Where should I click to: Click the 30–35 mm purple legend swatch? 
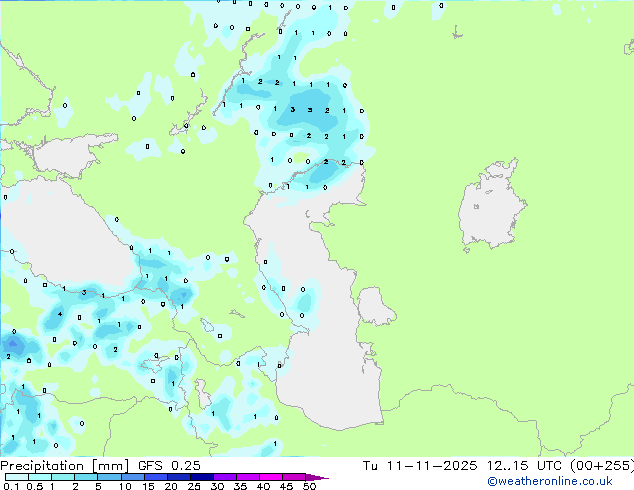tap(224, 477)
